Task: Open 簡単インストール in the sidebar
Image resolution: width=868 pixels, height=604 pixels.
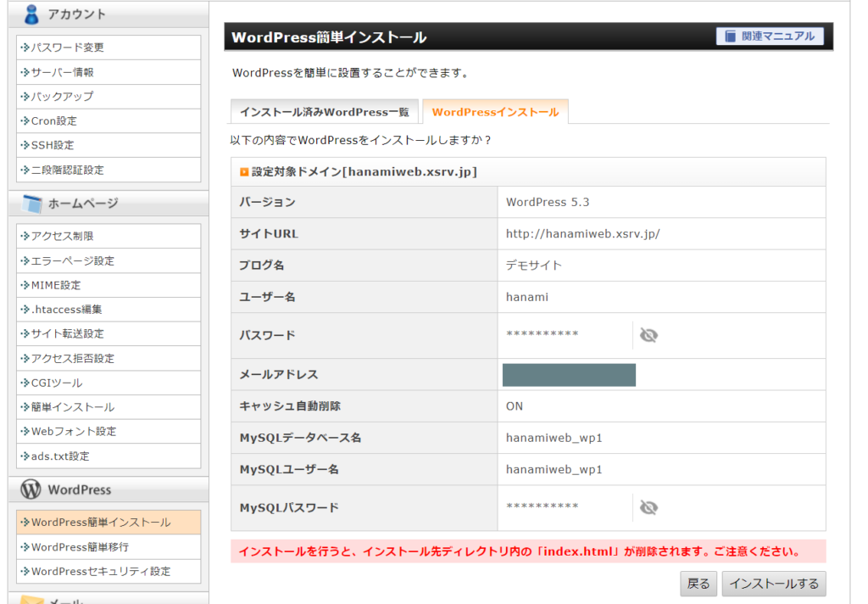Action: [x=108, y=407]
